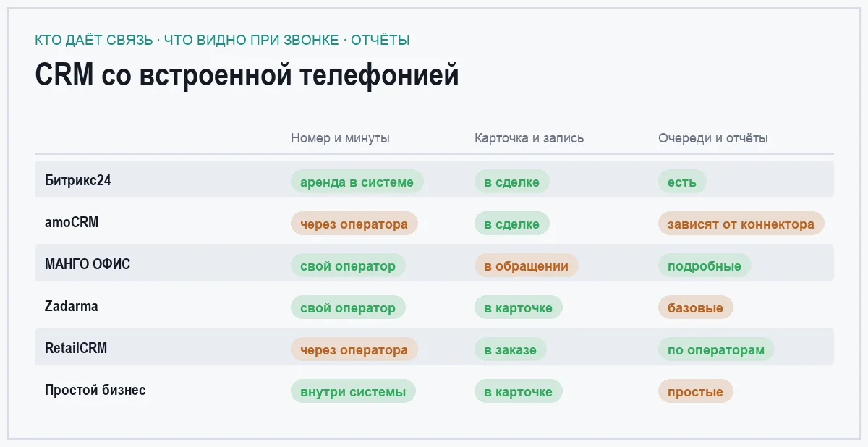
Task: Click 'базовые' badge
Action: tap(696, 307)
